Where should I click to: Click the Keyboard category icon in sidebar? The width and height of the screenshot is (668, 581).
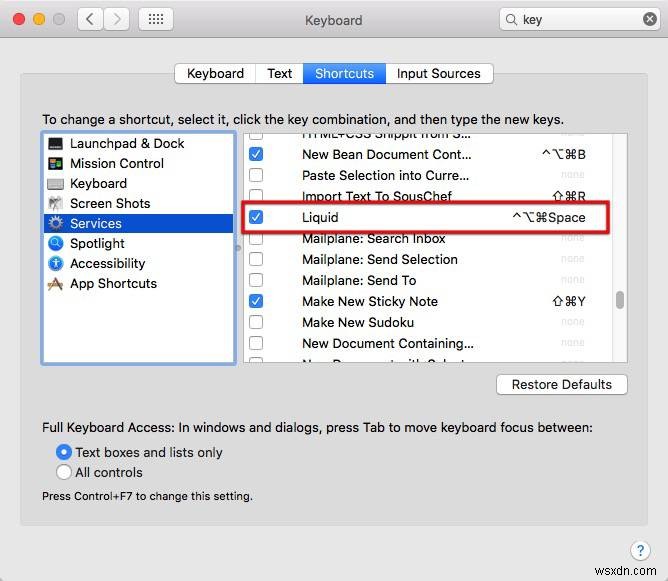click(55, 184)
